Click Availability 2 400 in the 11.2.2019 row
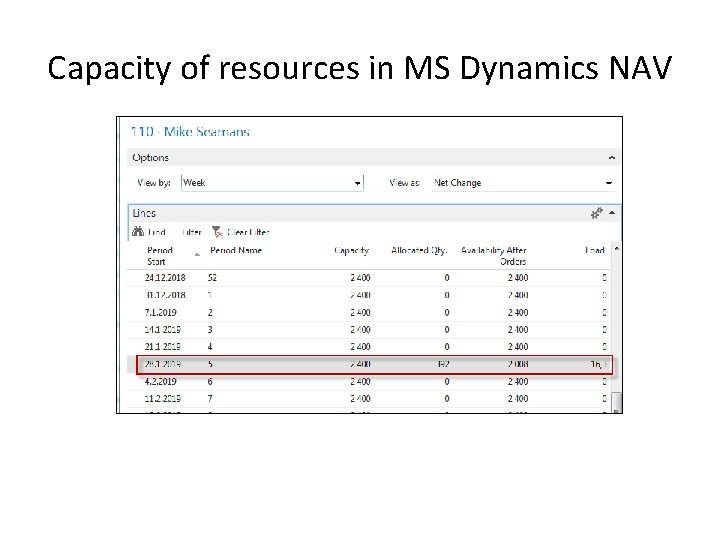Viewport: 720px width, 540px height. (x=518, y=399)
